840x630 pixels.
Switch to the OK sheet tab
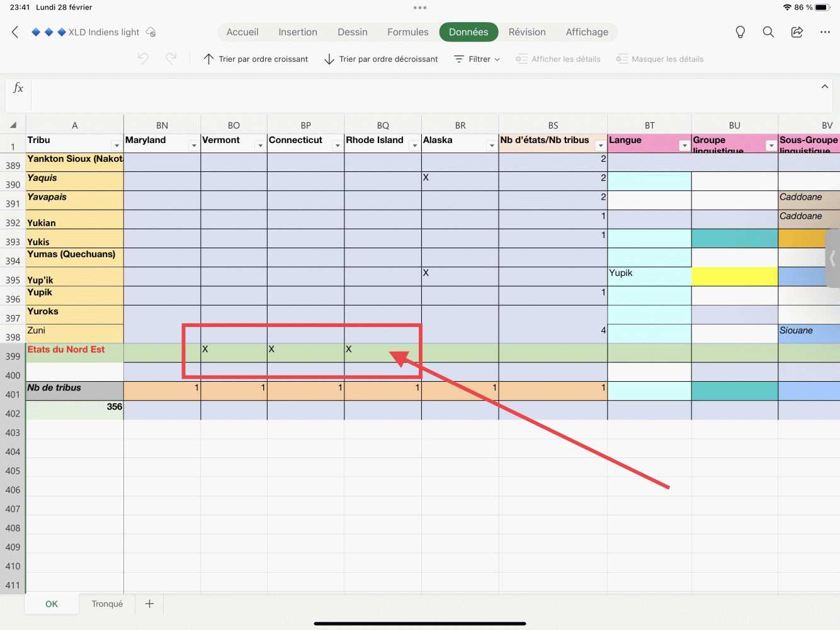coord(52,604)
